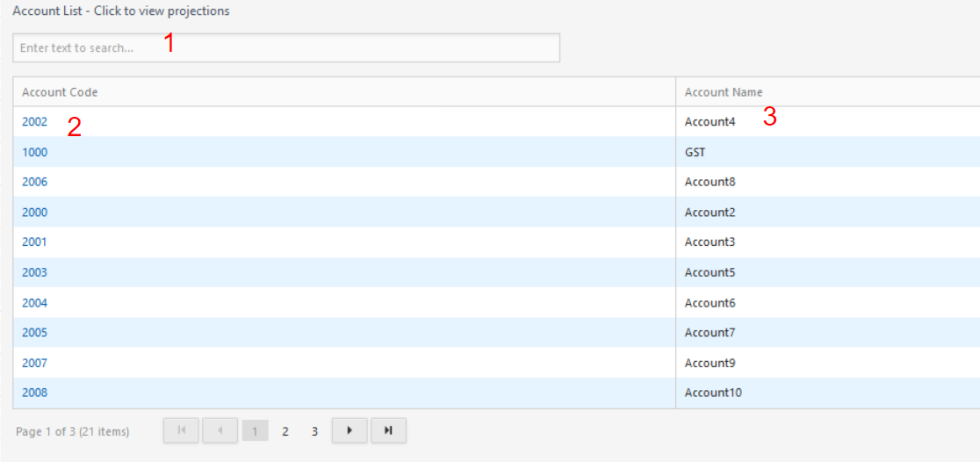Click the search text box

286,47
